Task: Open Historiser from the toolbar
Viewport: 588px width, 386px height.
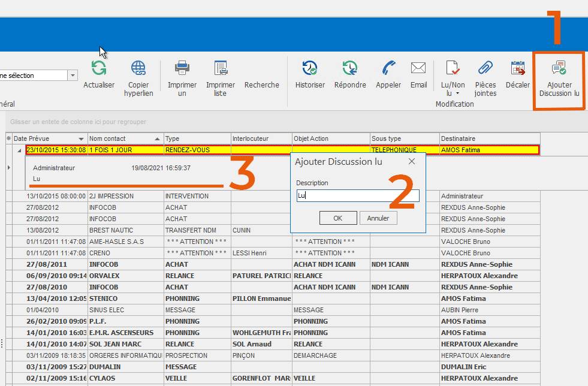Action: pyautogui.click(x=310, y=68)
